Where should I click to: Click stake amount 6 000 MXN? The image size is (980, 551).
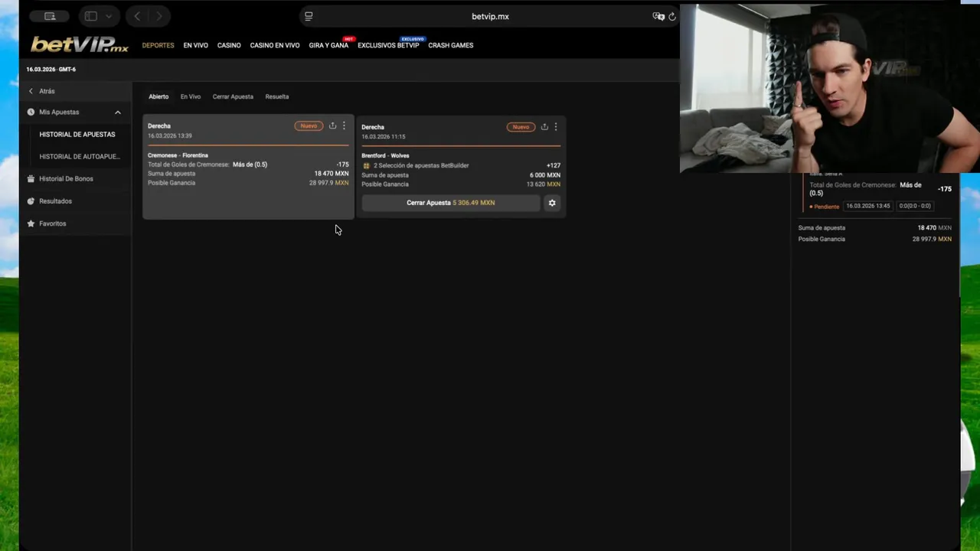(x=545, y=175)
